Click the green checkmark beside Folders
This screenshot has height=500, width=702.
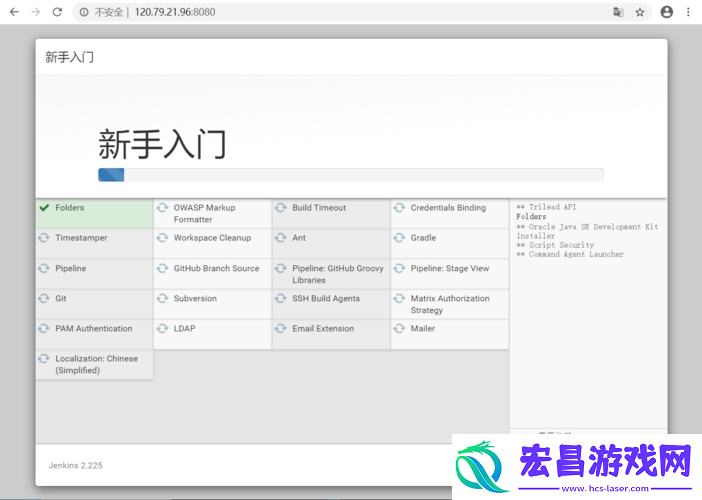coord(44,208)
